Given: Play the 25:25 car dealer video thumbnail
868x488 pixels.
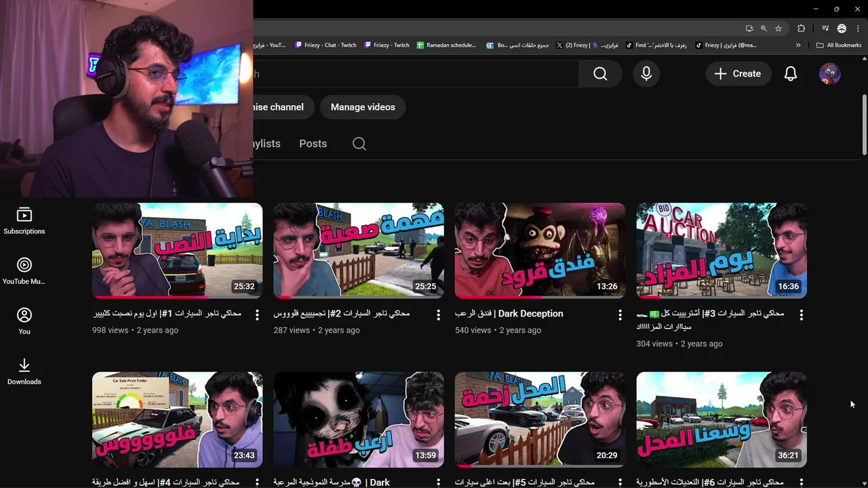Looking at the screenshot, I should click(x=359, y=251).
